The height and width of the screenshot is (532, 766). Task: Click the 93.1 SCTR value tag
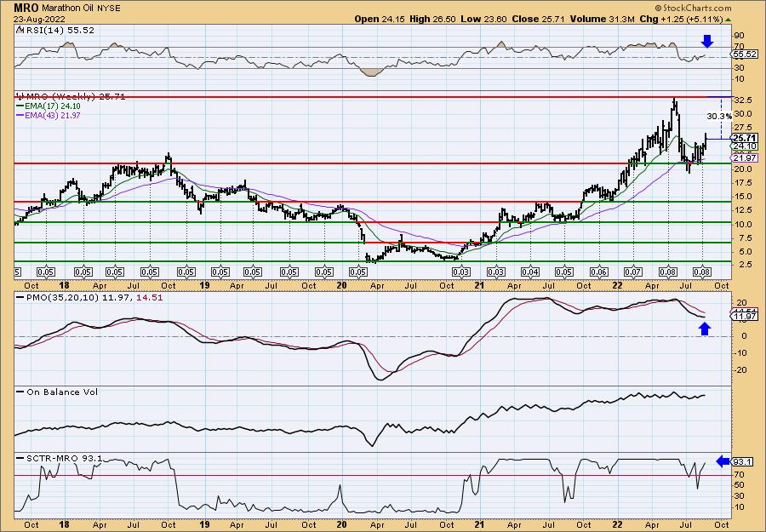click(x=744, y=461)
